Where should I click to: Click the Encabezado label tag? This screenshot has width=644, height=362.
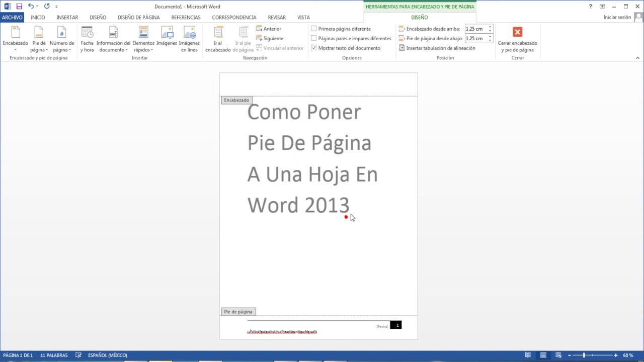pyautogui.click(x=236, y=100)
